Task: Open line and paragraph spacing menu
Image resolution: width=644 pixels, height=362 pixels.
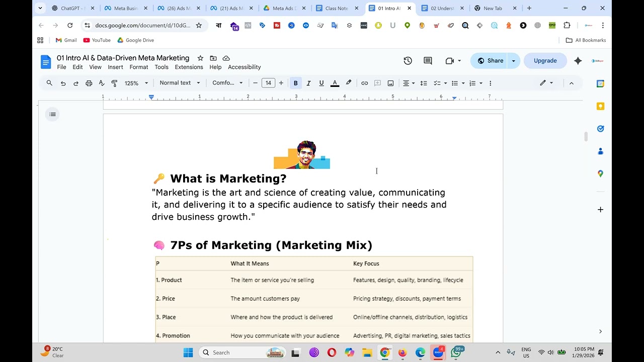Action: (424, 83)
